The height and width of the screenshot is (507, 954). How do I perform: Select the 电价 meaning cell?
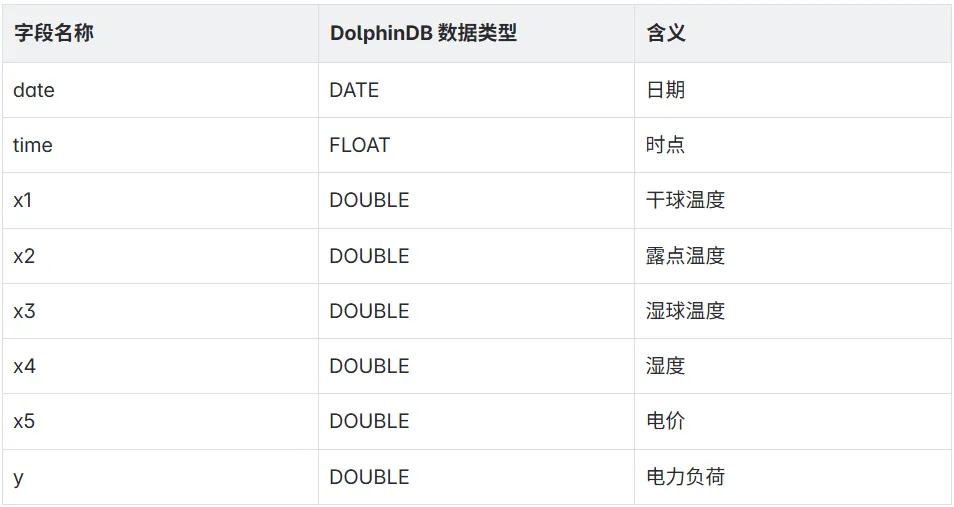click(x=793, y=421)
